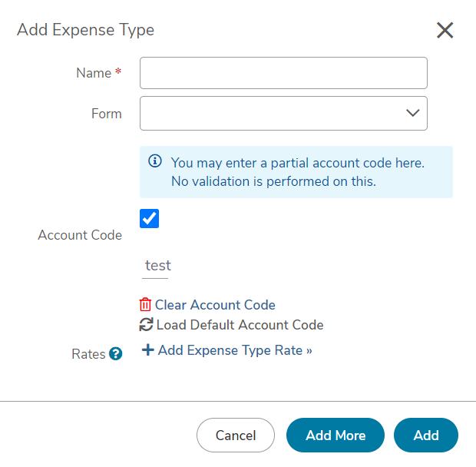Cancel adding the expense type
The image size is (476, 467).
[x=236, y=435]
